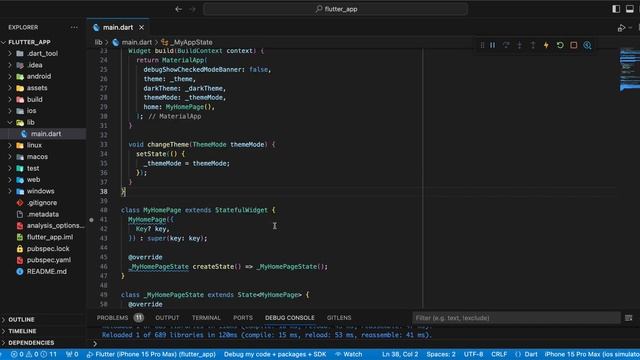Expand the test folder

(34, 168)
